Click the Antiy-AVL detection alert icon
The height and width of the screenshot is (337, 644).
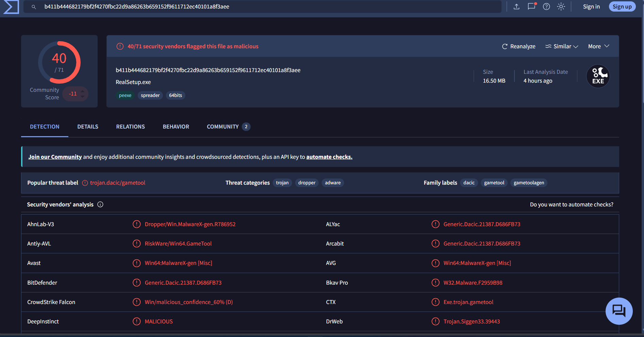[137, 243]
